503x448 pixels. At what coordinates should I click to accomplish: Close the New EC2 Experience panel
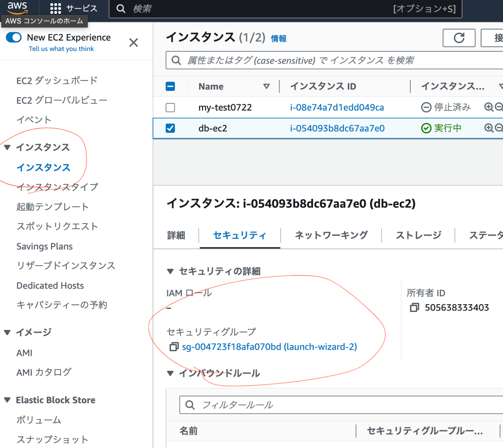click(134, 43)
